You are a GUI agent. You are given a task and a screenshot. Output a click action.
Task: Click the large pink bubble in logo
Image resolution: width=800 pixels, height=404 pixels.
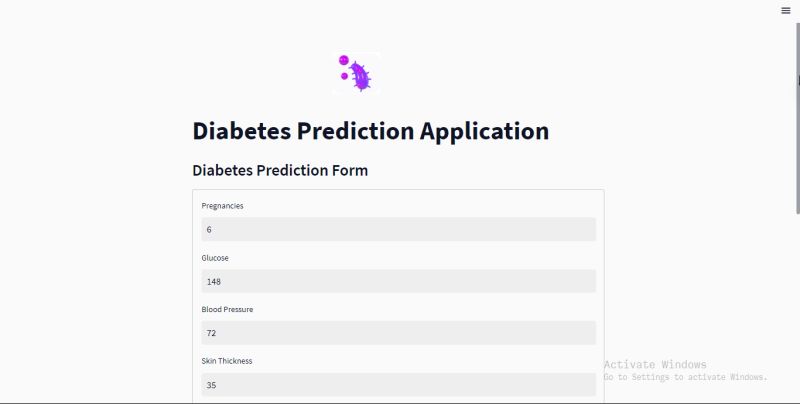click(x=344, y=60)
